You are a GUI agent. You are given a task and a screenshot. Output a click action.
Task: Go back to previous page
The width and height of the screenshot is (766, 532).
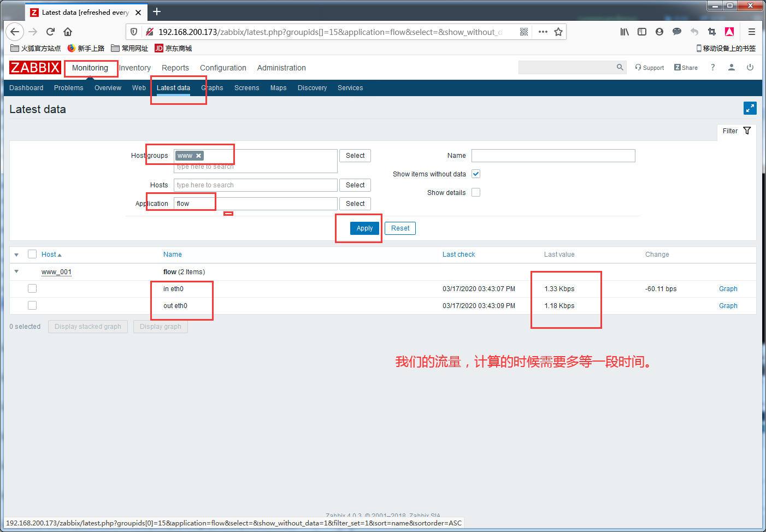click(15, 32)
